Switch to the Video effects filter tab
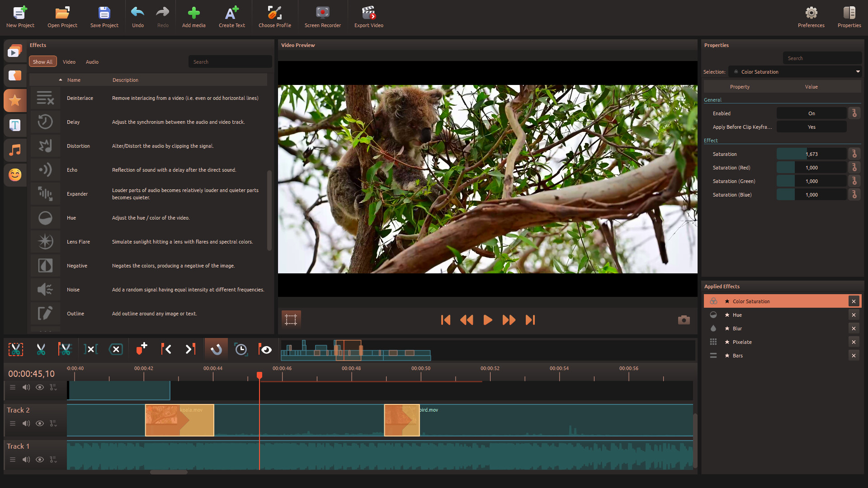The height and width of the screenshot is (488, 868). [x=69, y=62]
